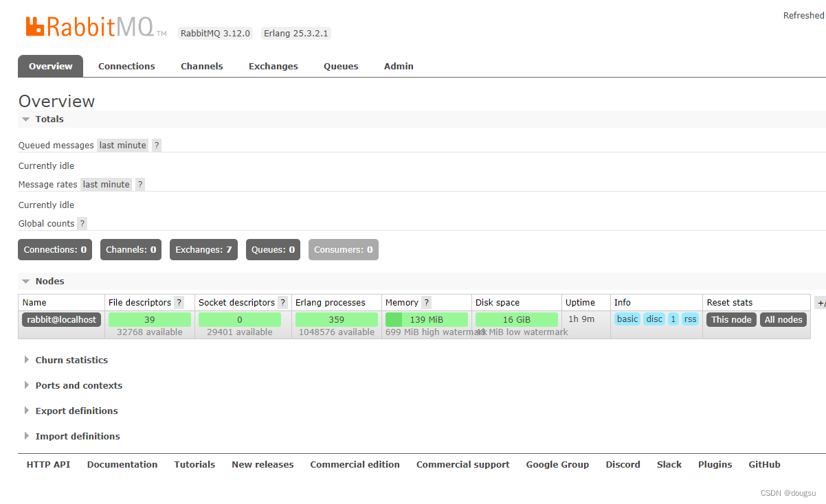This screenshot has width=826, height=504.
Task: Open the HTTP API footer link
Action: pyautogui.click(x=49, y=465)
